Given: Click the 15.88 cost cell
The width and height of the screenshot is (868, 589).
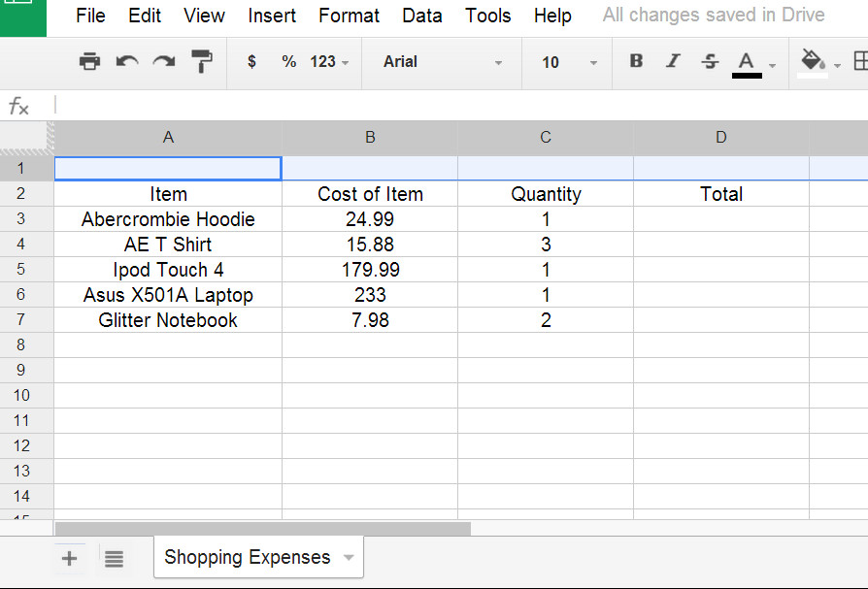Looking at the screenshot, I should click(370, 245).
